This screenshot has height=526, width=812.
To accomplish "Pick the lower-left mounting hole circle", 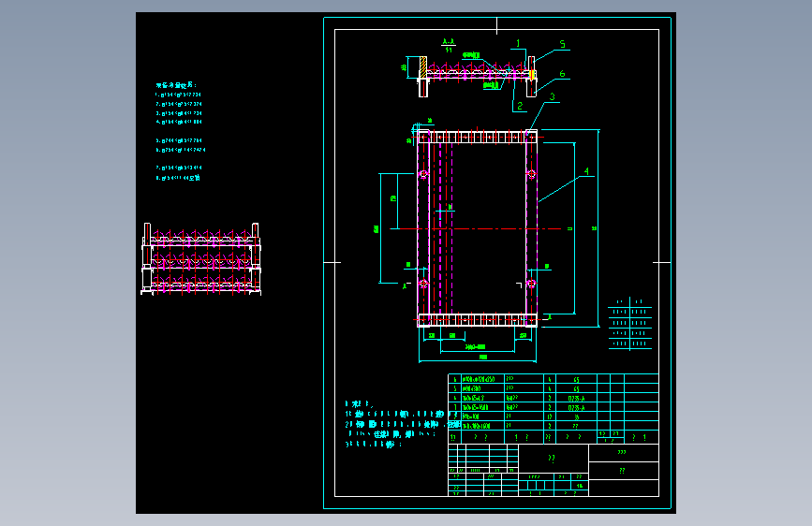I will point(423,284).
